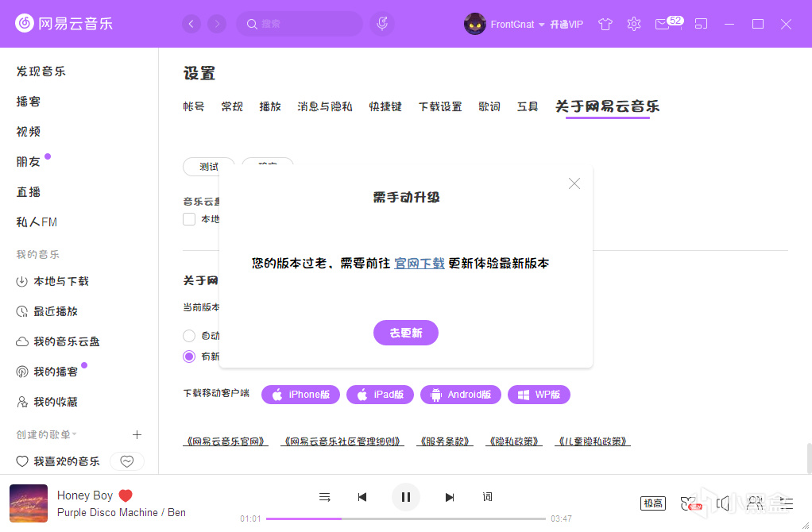Click the NetEase Cloud Music logo
The width and height of the screenshot is (812, 532).
tap(64, 23)
